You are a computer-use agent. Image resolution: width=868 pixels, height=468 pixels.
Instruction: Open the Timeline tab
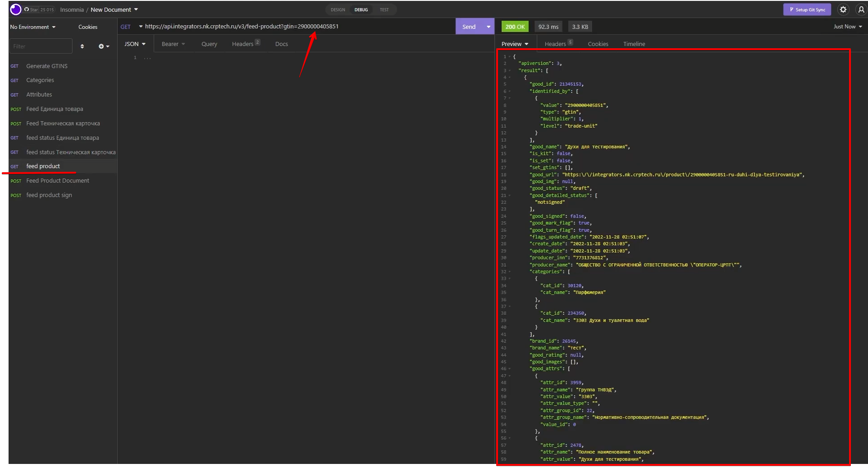[x=634, y=44]
